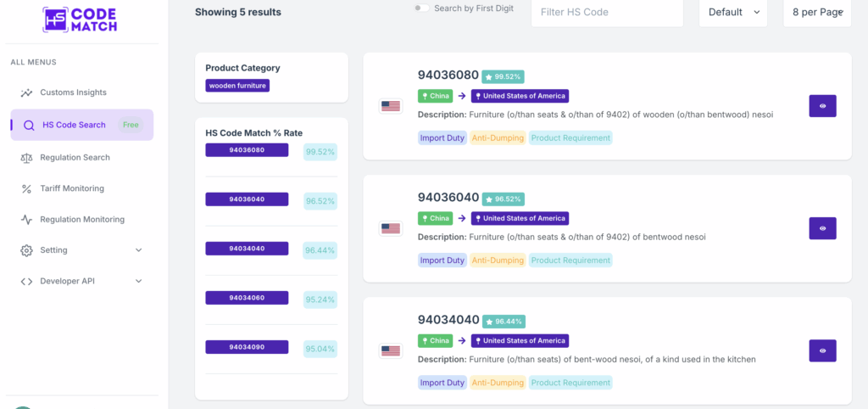This screenshot has width=868, height=409.
Task: Expand the Setting menu chevron
Action: click(139, 250)
